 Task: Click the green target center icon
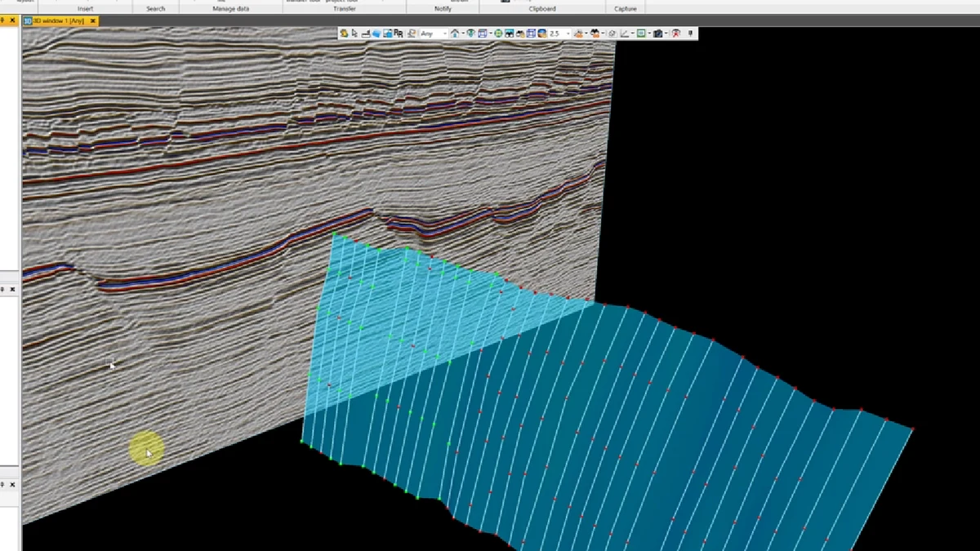(499, 33)
